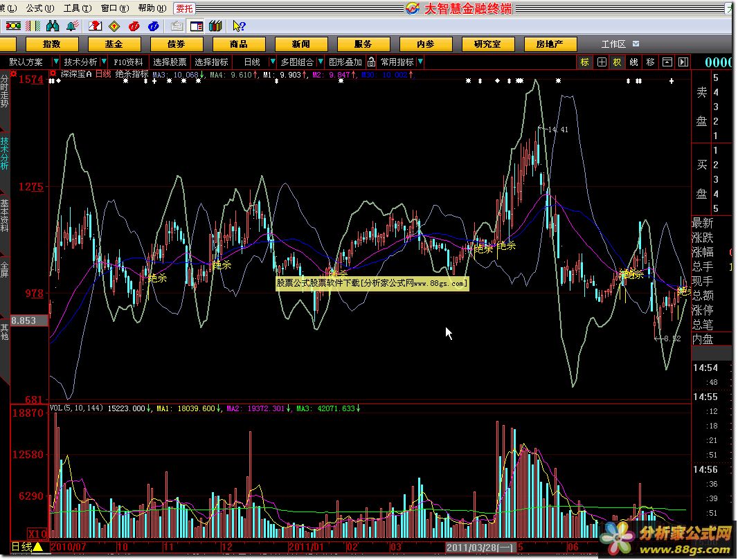Click the yellow diamond arrow icon
Viewport: 738px width, 560px height.
pyautogui.click(x=114, y=26)
